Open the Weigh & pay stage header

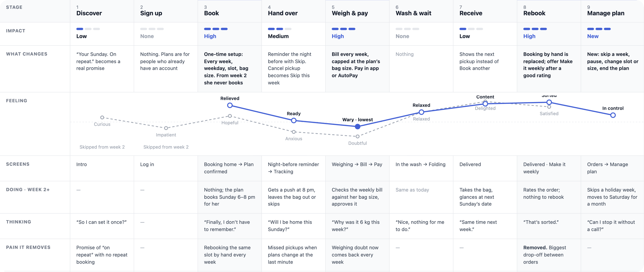point(358,11)
